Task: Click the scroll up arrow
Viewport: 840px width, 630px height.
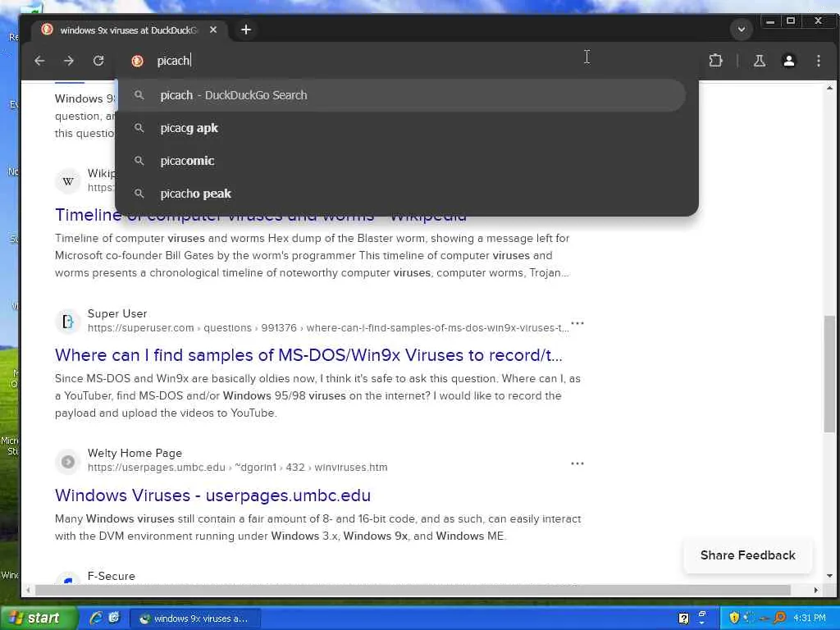Action: (x=830, y=87)
